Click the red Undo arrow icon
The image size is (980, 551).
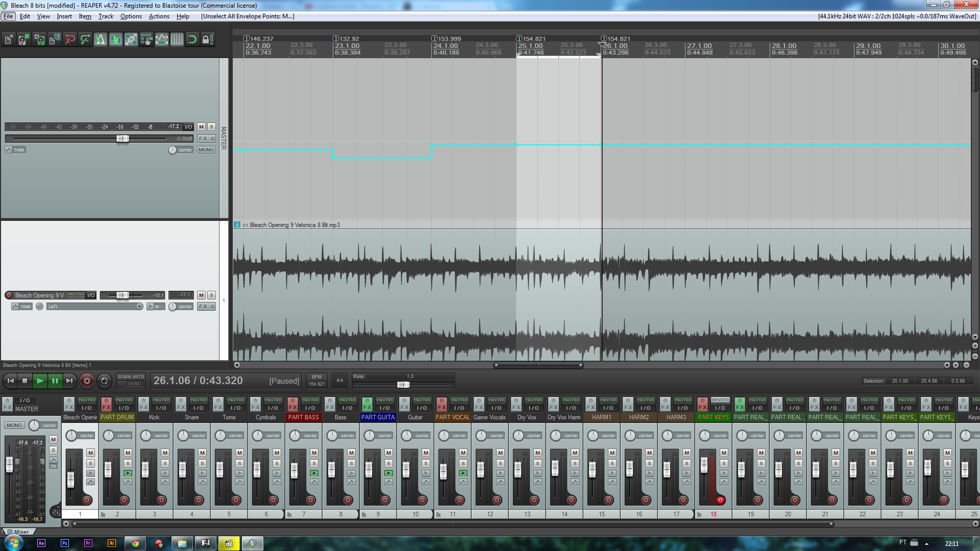pyautogui.click(x=70, y=39)
